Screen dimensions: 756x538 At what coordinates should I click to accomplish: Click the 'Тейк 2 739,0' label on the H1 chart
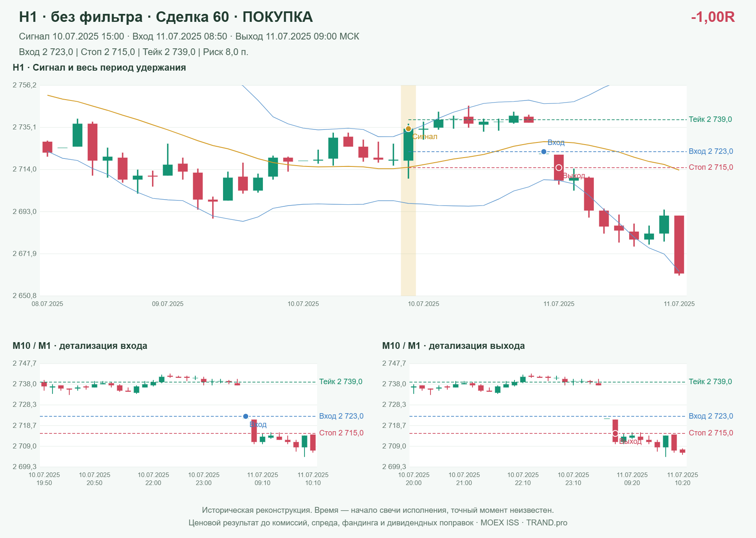click(x=710, y=119)
